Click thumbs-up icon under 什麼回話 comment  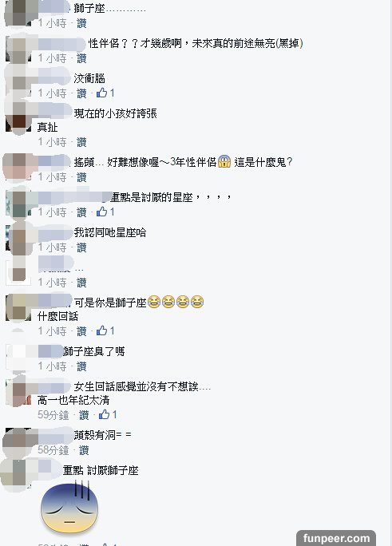[101, 330]
